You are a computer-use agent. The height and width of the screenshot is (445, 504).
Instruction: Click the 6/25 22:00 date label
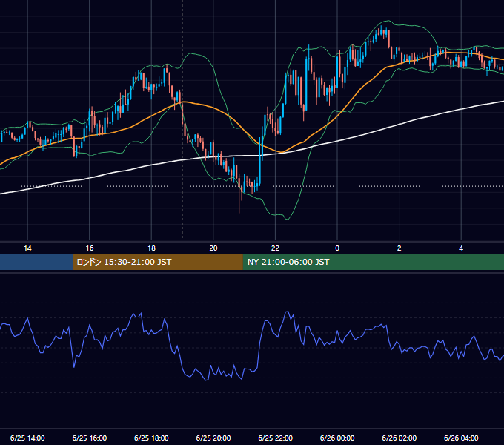pyautogui.click(x=276, y=438)
